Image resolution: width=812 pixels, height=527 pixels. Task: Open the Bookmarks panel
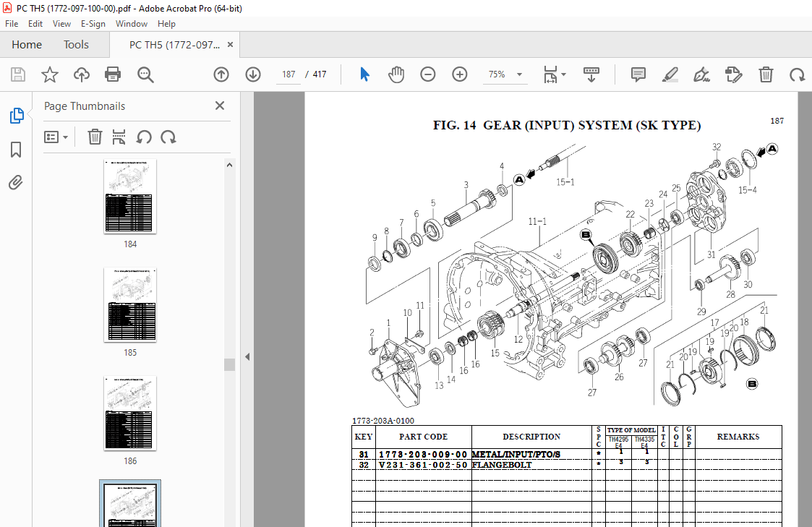pos(16,150)
